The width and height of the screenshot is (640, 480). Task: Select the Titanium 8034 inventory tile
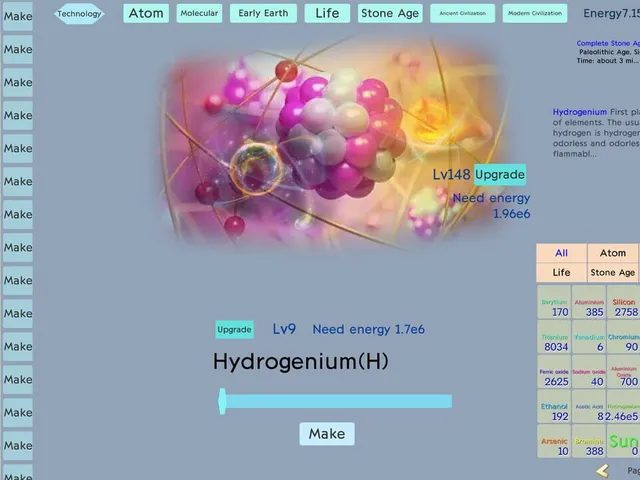pos(554,337)
